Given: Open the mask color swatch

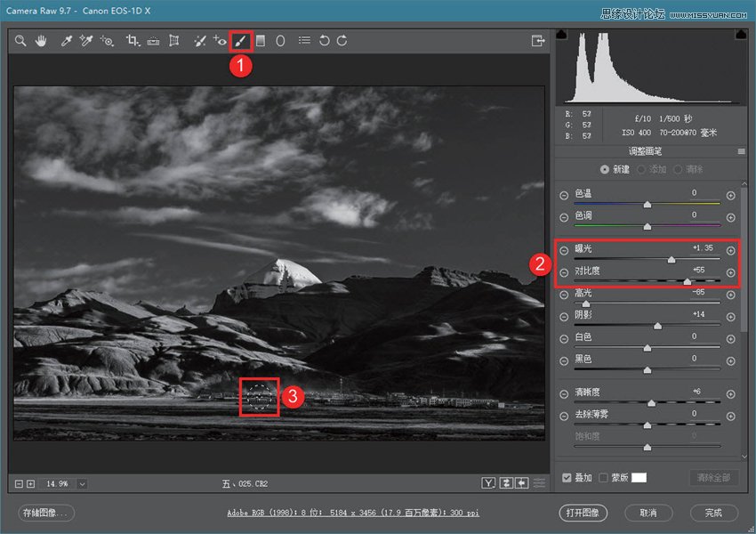Looking at the screenshot, I should coord(639,478).
